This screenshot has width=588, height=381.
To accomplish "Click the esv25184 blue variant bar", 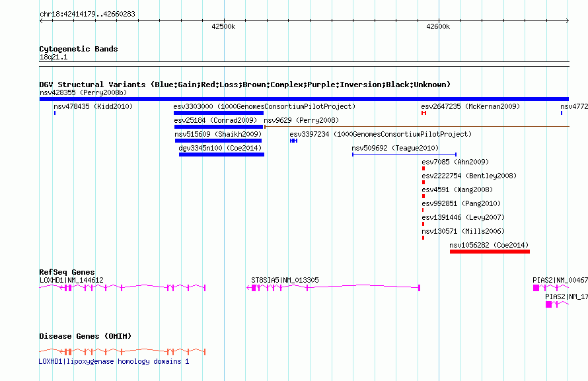I will click(219, 127).
